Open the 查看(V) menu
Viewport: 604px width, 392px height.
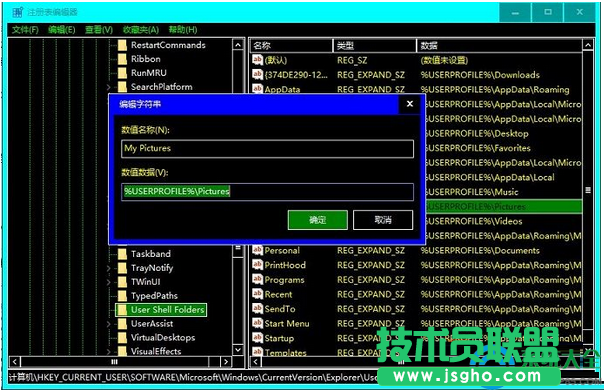coord(99,30)
